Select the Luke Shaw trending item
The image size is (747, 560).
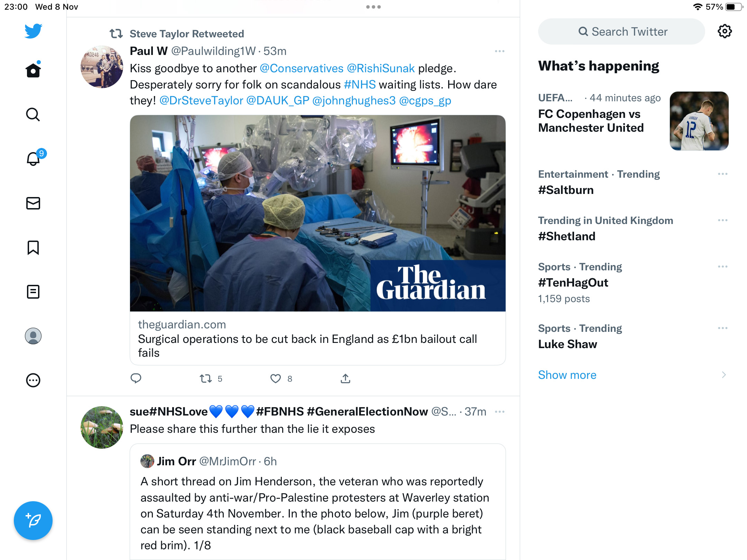tap(633, 336)
